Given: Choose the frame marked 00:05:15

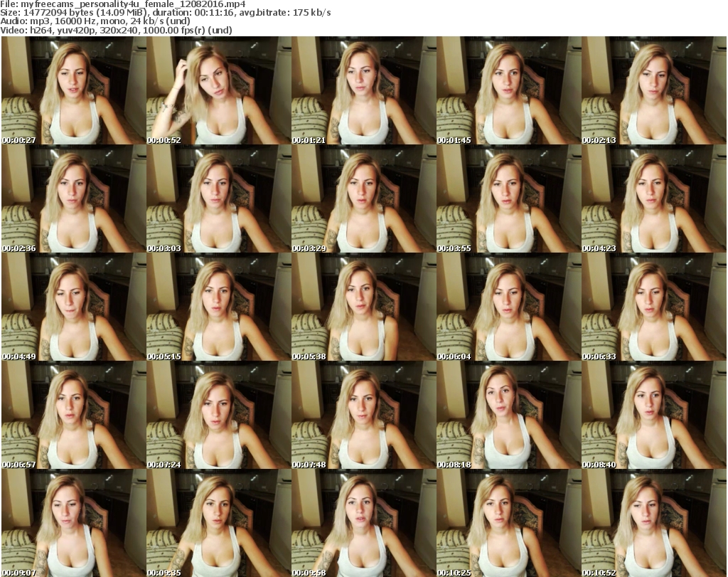Looking at the screenshot, I should [x=219, y=307].
